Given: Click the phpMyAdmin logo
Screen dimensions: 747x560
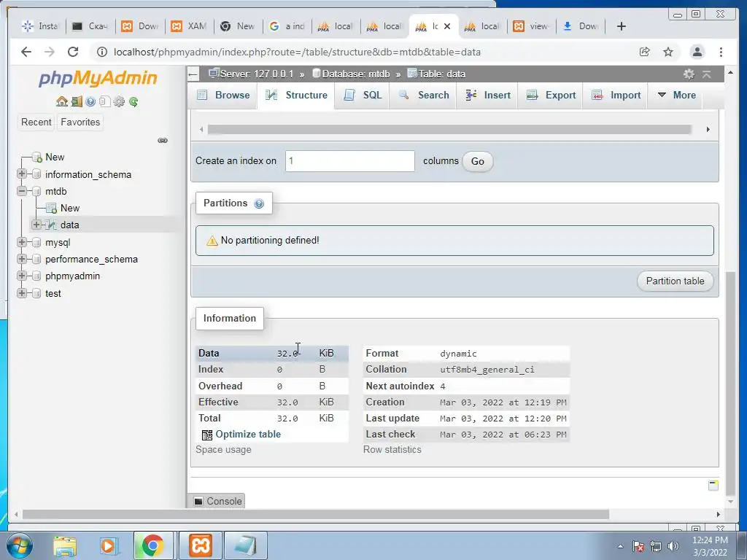Looking at the screenshot, I should [x=98, y=78].
